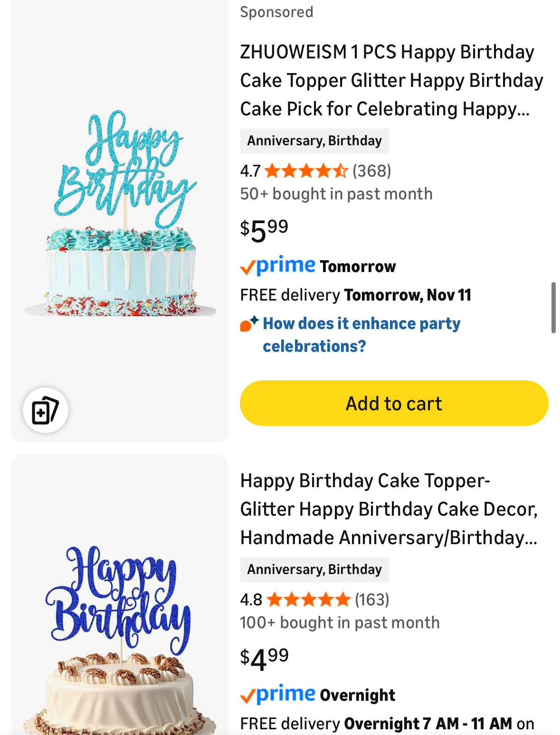The image size is (560, 735).
Task: Click the 4.8 star rating icons
Action: pos(308,600)
